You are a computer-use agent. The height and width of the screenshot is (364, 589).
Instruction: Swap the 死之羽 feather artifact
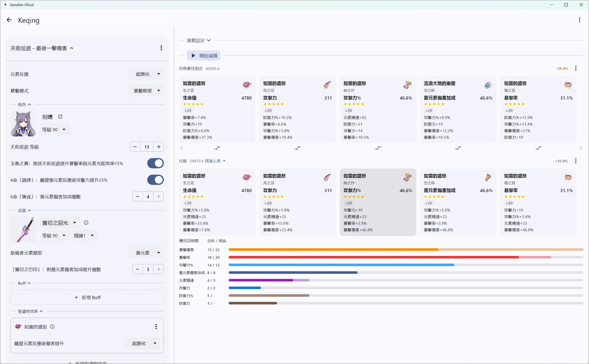coord(297,148)
